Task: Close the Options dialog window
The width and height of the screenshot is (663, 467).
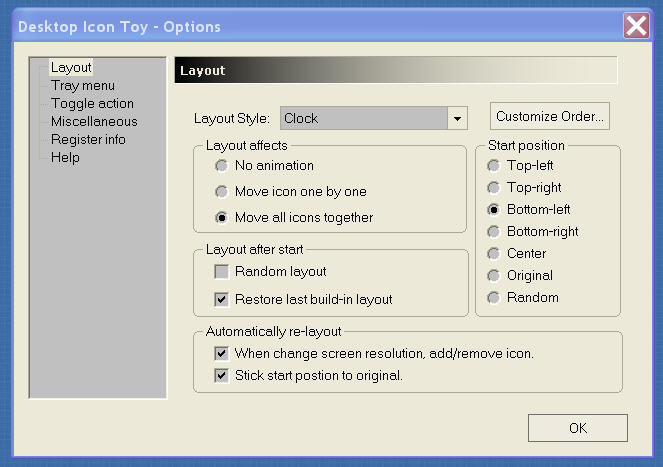Action: click(x=636, y=26)
